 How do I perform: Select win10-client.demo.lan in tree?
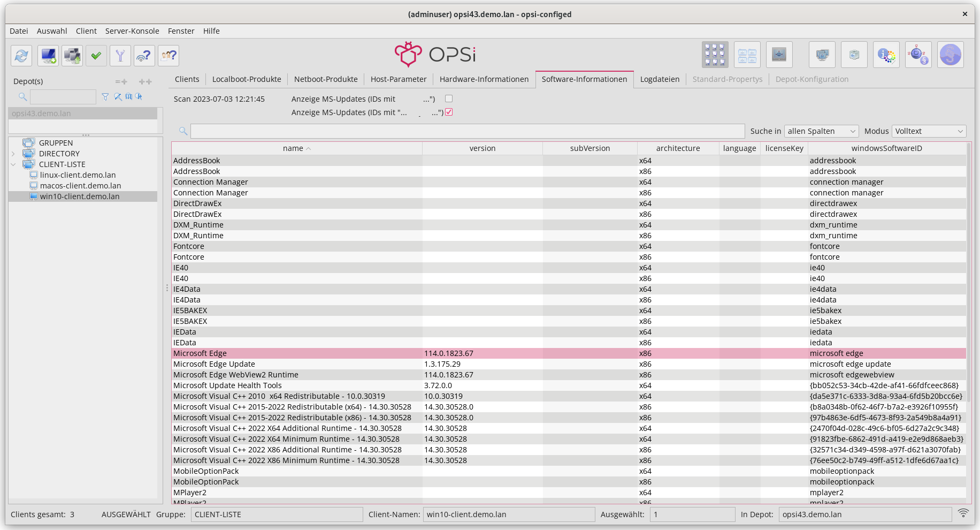(x=80, y=196)
